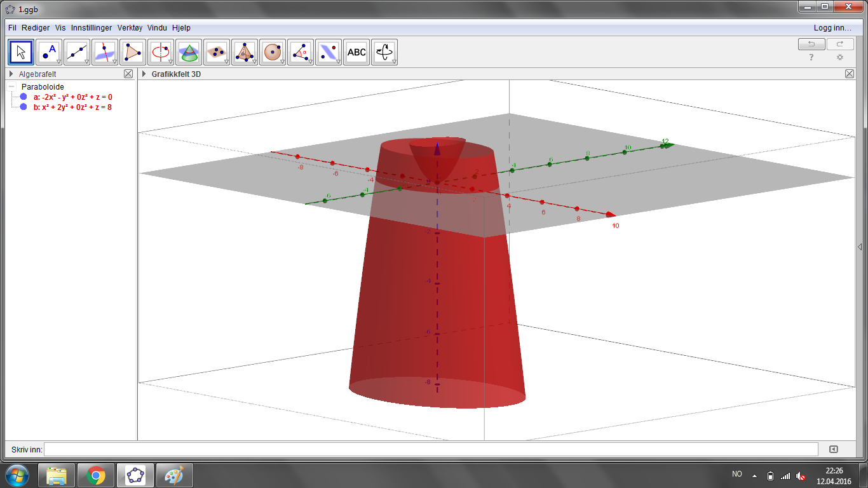Select the Line through two points tool

[77, 52]
